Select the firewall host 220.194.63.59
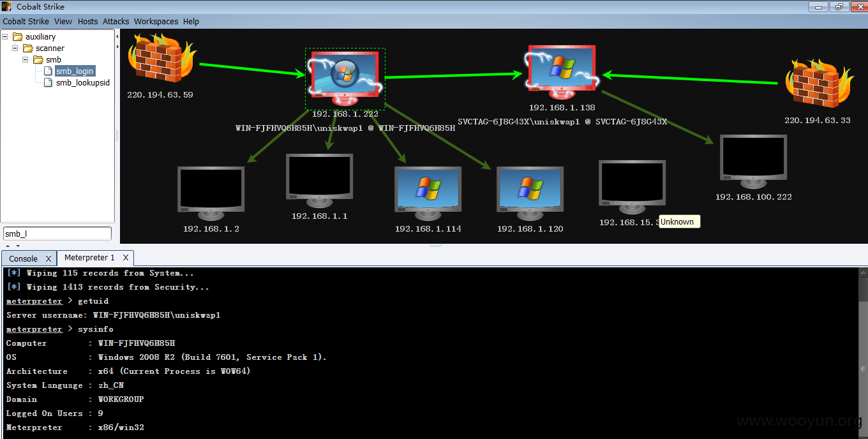Viewport: 868px width, 439px height. coord(161,59)
